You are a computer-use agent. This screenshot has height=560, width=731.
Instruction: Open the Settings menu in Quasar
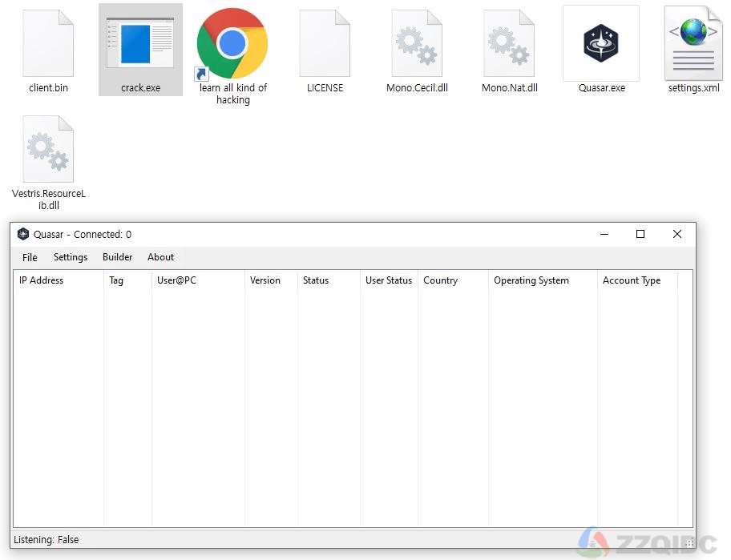click(x=71, y=257)
